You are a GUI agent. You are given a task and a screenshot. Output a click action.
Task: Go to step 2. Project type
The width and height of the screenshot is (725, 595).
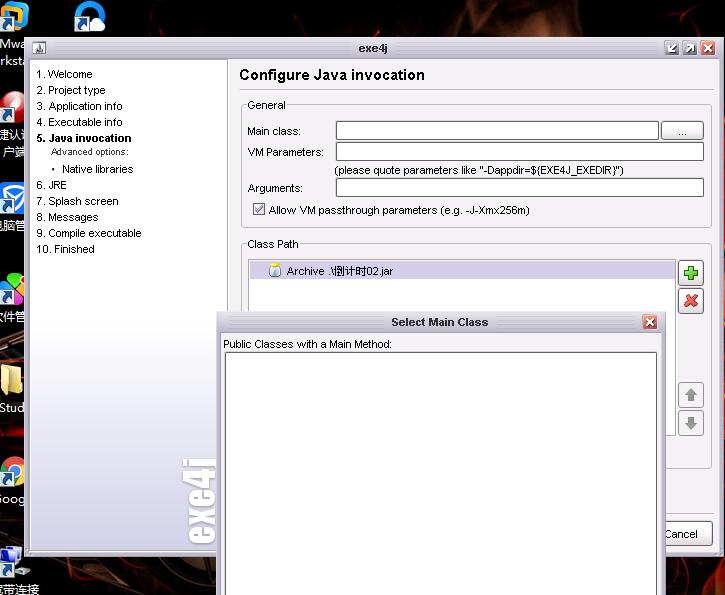(71, 90)
